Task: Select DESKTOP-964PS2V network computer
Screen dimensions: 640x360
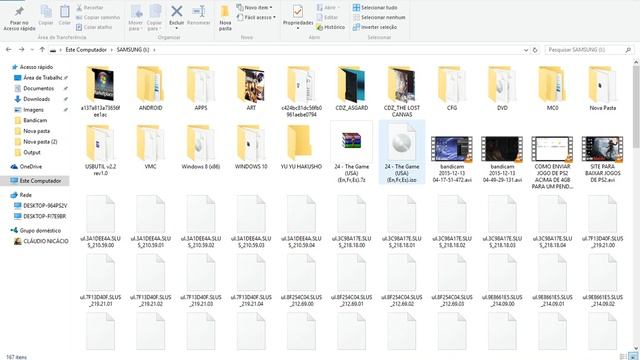Action: pyautogui.click(x=41, y=206)
